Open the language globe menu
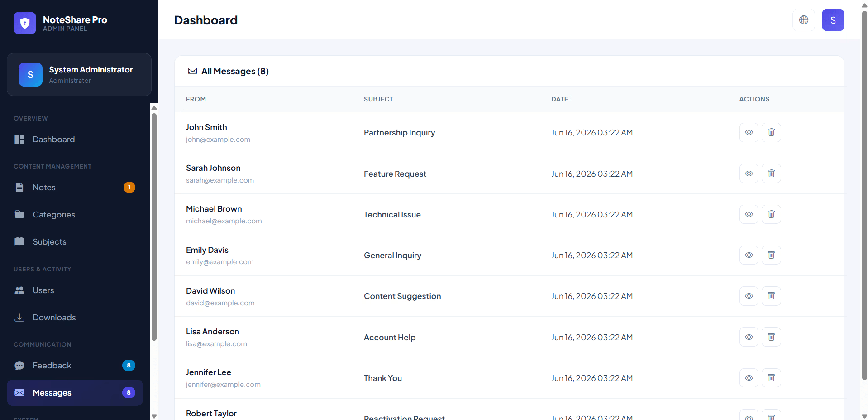The height and width of the screenshot is (420, 868). (x=804, y=20)
